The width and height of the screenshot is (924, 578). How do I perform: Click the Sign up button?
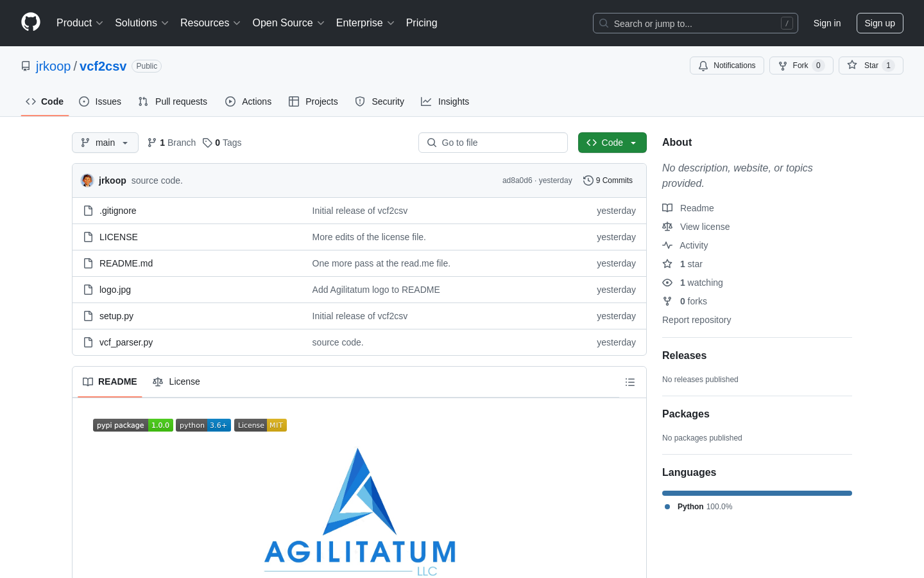(880, 23)
